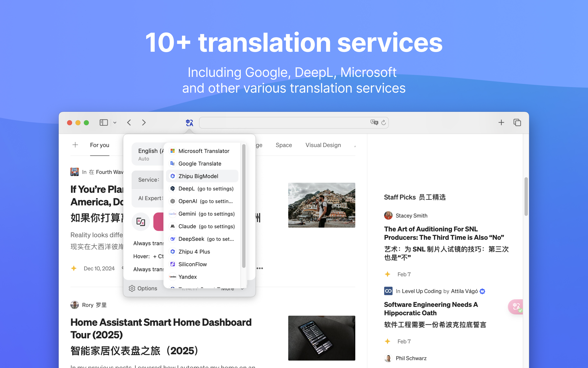Image resolution: width=588 pixels, height=368 pixels.
Task: Open Home Assistant Smart Home Dashboard article
Action: coord(161,329)
